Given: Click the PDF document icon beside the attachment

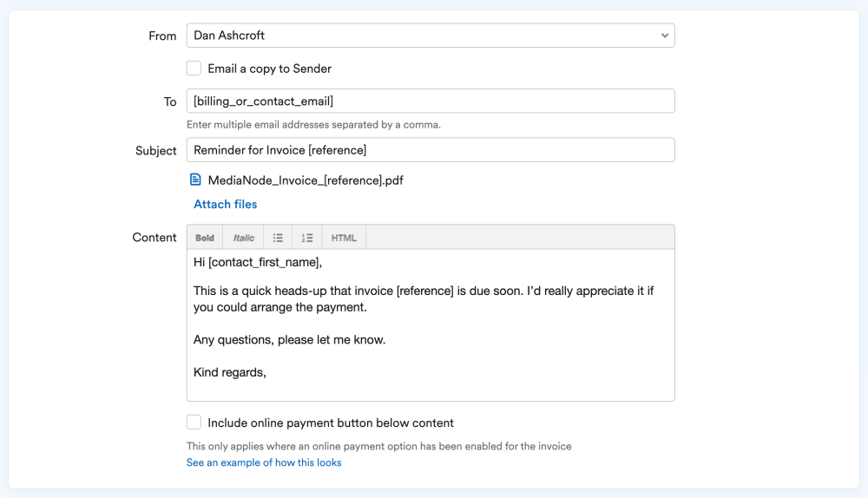Looking at the screenshot, I should (195, 180).
